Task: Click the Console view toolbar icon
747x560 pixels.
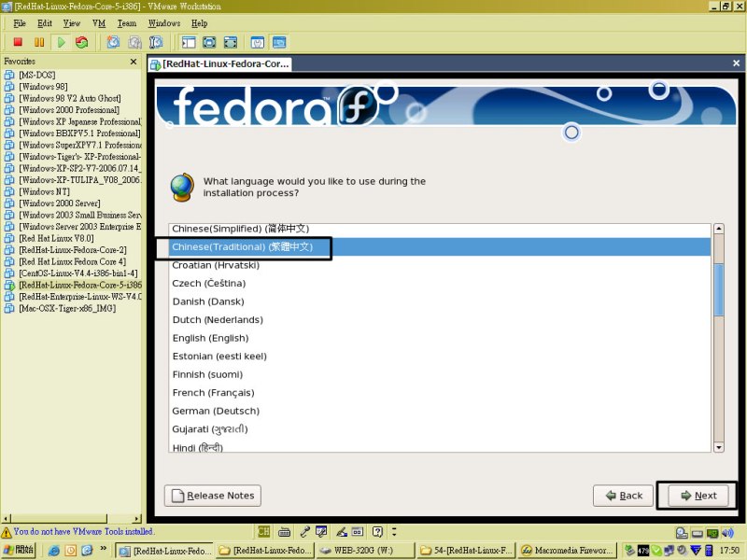Action: [279, 42]
